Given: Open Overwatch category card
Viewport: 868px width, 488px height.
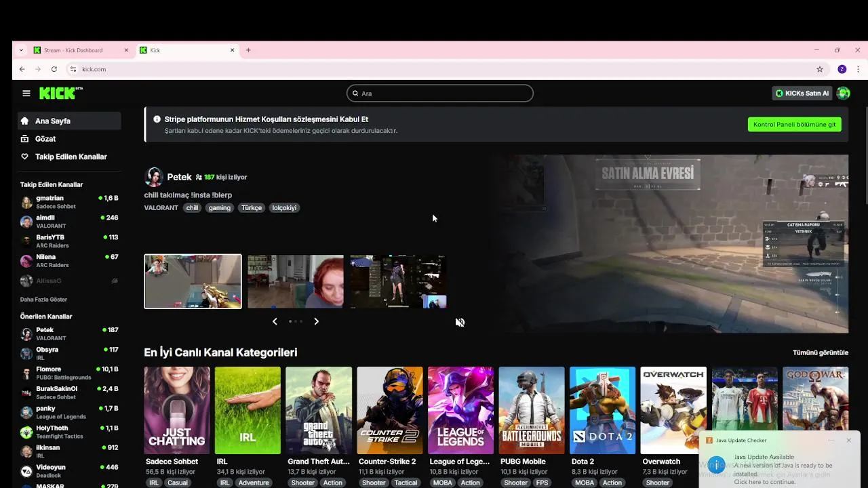Looking at the screenshot, I should coord(673,410).
